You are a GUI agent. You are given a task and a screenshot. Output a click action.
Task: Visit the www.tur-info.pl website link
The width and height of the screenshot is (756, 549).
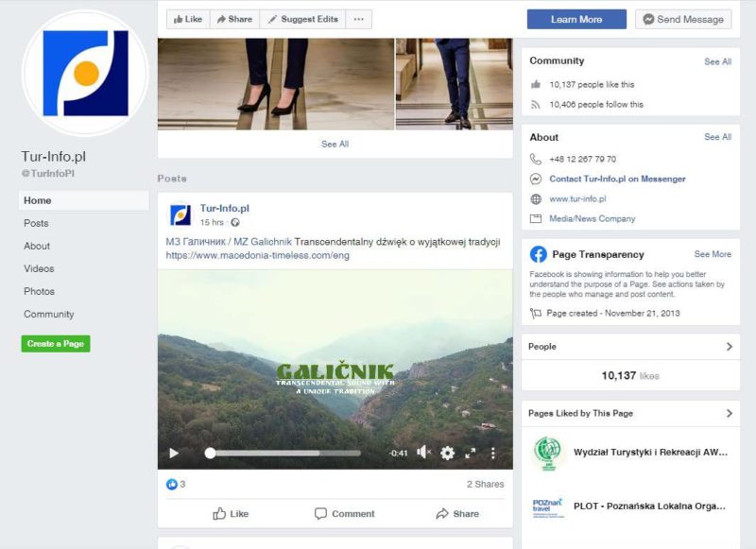pos(577,199)
